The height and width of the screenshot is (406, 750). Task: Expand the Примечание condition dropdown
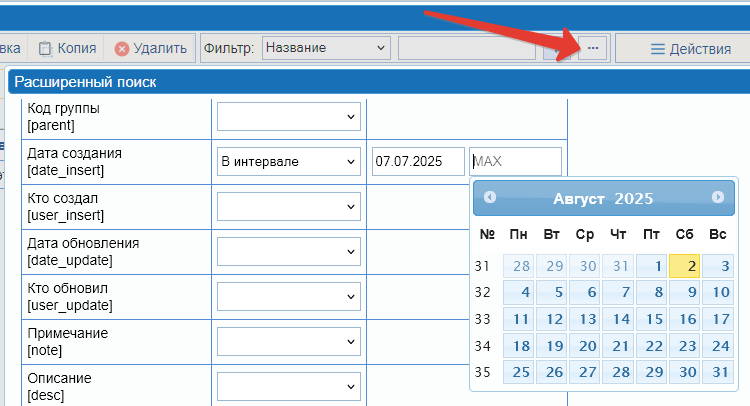289,341
